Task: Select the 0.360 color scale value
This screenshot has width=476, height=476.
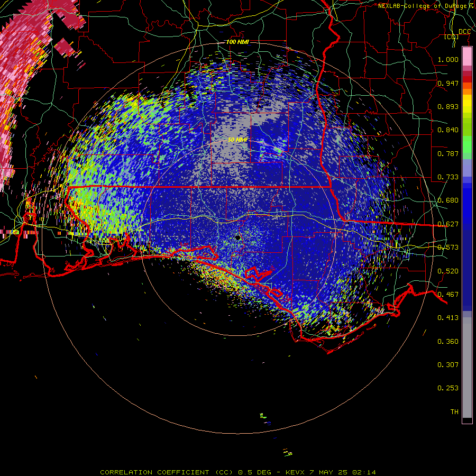Action: click(x=448, y=342)
